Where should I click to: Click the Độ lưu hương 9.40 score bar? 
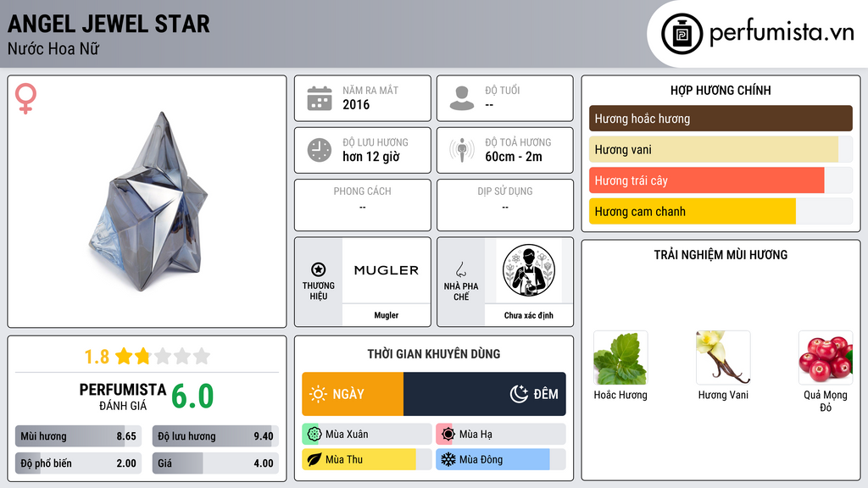(x=215, y=436)
